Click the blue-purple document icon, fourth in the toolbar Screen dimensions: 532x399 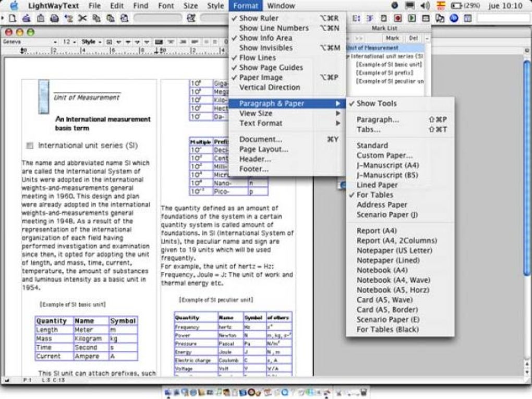tap(55, 18)
